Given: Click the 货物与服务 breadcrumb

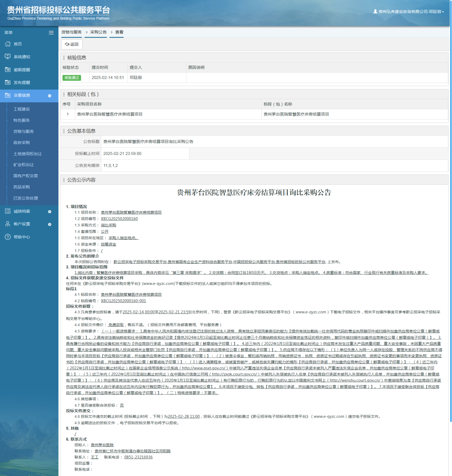Looking at the screenshot, I should tap(72, 32).
